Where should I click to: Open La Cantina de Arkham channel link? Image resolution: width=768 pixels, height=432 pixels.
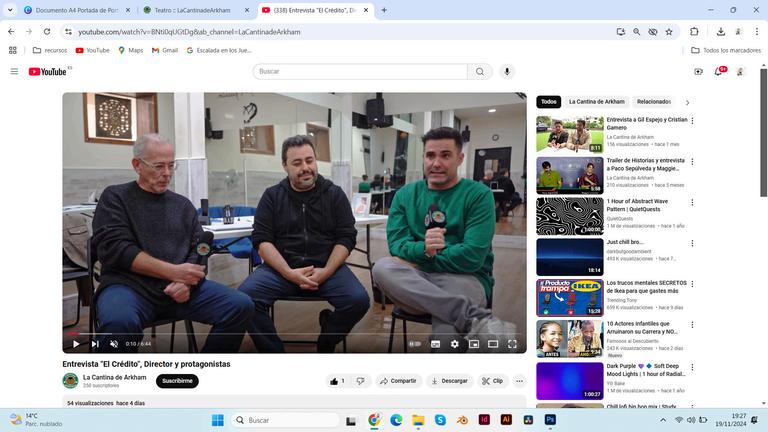pyautogui.click(x=115, y=377)
